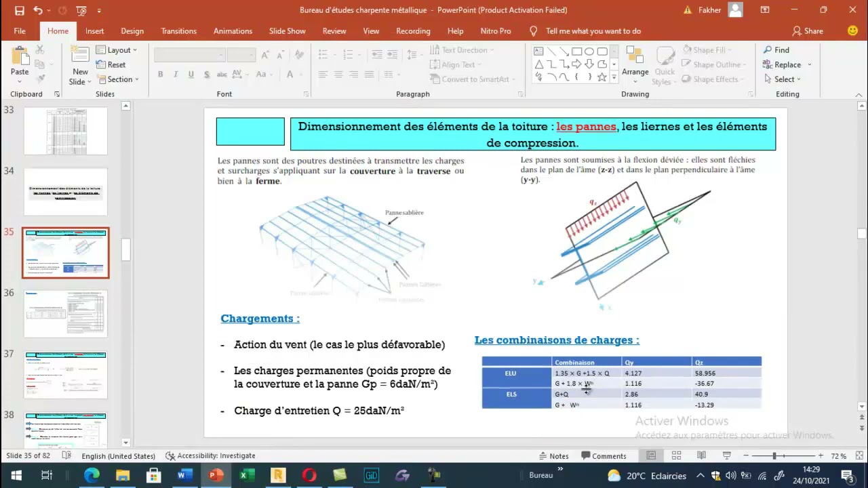Screen dimensions: 868x488
Task: Click the New Slide icon
Action: click(80, 56)
